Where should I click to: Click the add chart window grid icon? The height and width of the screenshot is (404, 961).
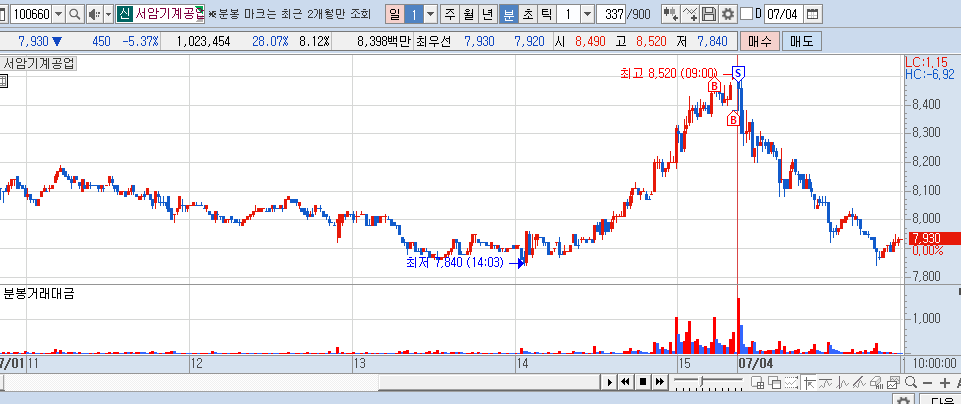point(757,383)
